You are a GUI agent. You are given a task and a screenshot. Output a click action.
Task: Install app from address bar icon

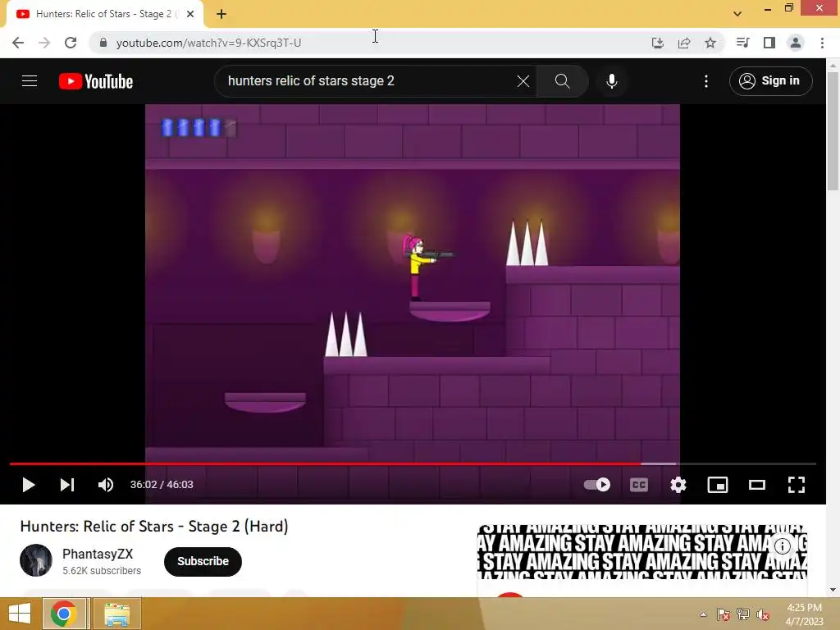(657, 43)
